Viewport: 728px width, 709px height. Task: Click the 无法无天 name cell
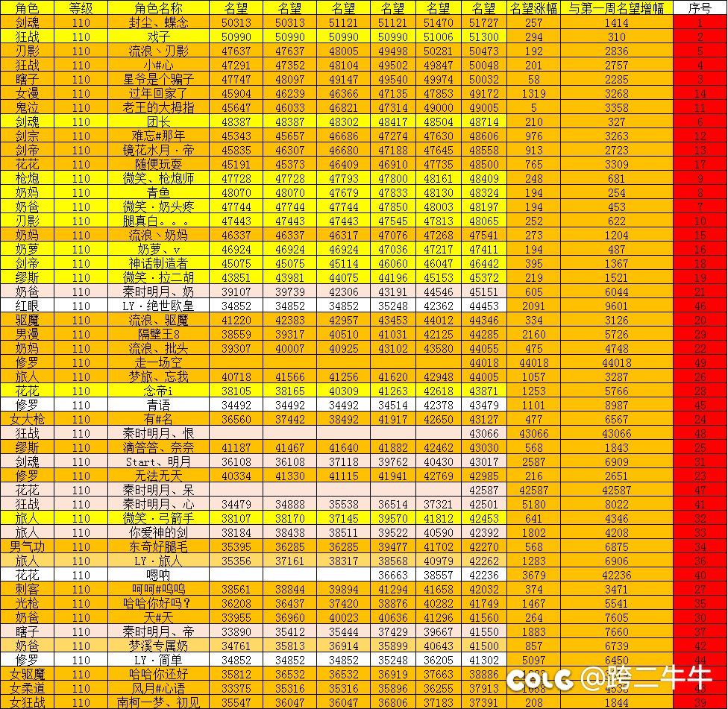pos(158,476)
